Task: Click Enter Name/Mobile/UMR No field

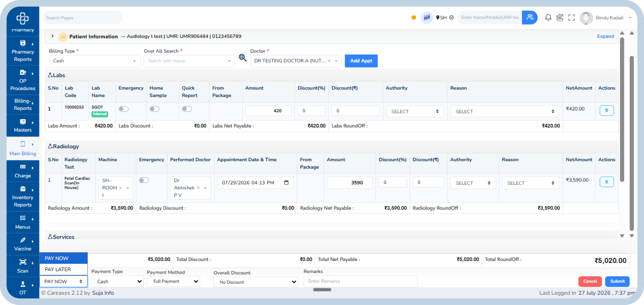Action: [490, 17]
